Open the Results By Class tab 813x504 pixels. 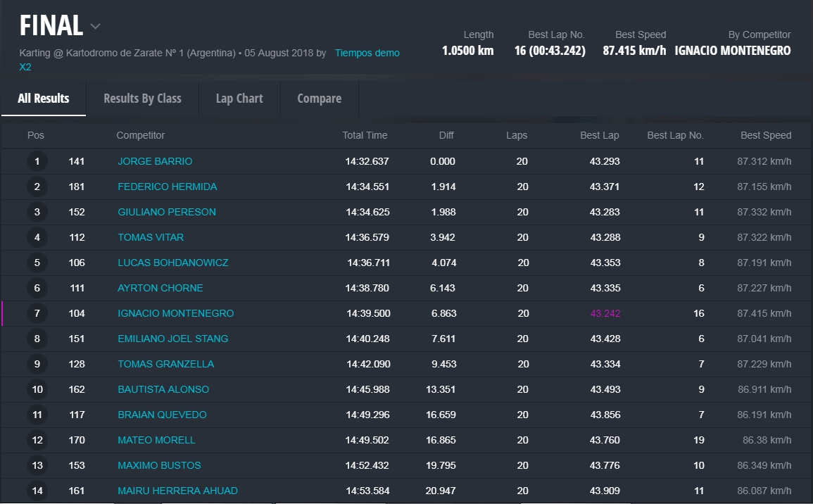[142, 99]
